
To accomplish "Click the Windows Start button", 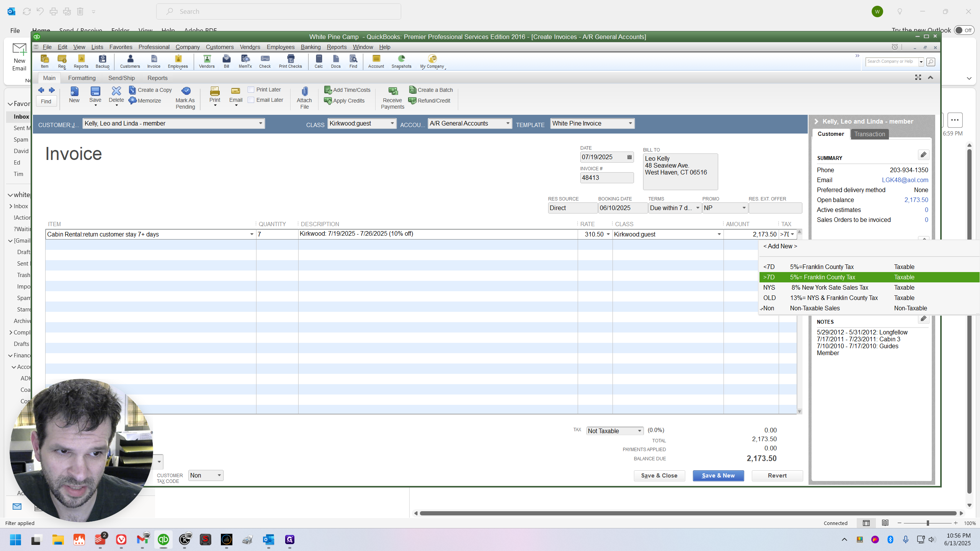I will 15,540.
